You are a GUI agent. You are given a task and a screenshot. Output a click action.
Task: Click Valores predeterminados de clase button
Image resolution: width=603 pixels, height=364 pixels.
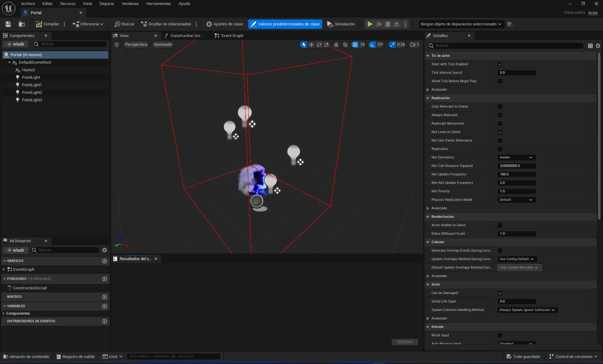click(x=285, y=24)
